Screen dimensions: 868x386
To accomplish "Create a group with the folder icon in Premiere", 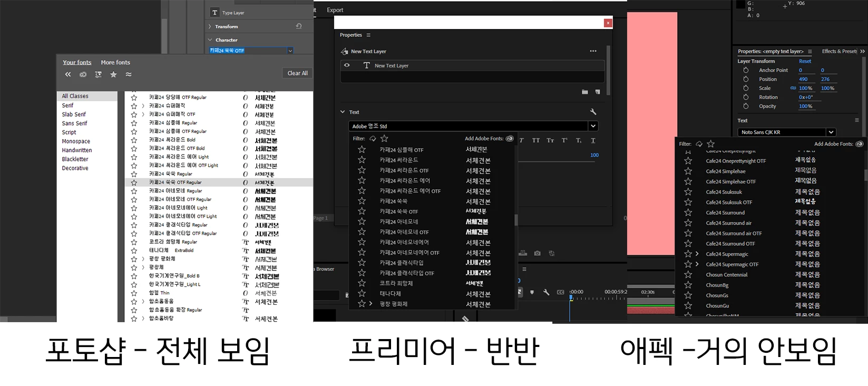I will (585, 92).
